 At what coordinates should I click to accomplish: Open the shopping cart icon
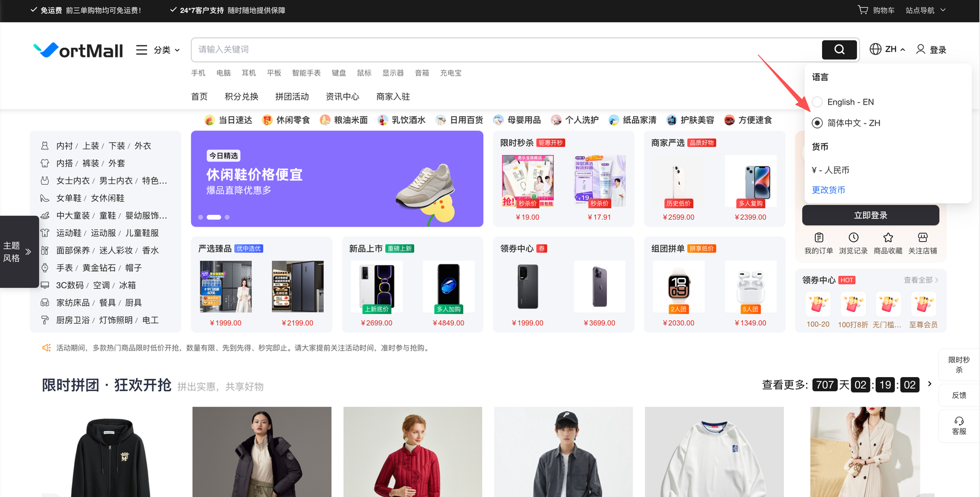(863, 10)
